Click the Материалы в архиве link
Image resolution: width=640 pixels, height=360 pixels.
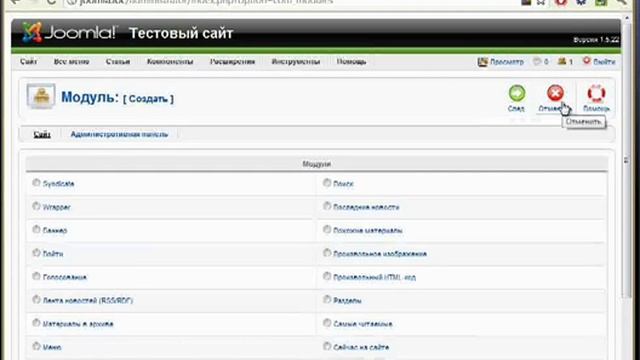click(78, 324)
